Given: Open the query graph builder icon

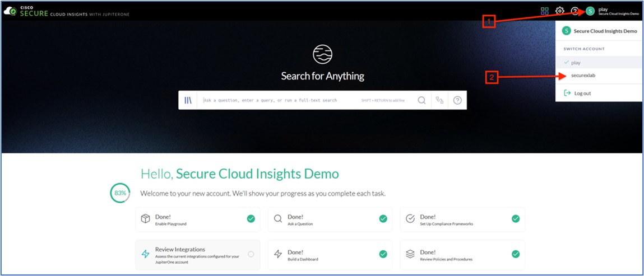Looking at the screenshot, I should point(440,100).
